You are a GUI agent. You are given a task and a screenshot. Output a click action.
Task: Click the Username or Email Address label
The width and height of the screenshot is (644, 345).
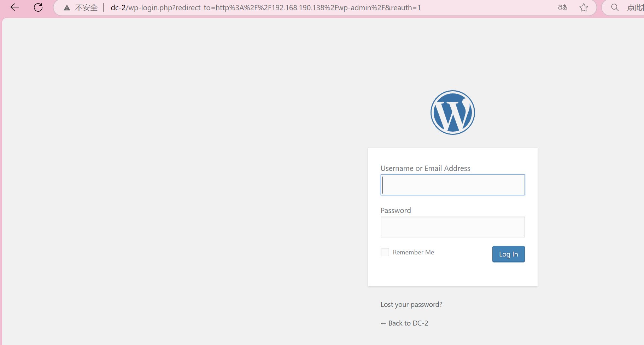point(426,168)
